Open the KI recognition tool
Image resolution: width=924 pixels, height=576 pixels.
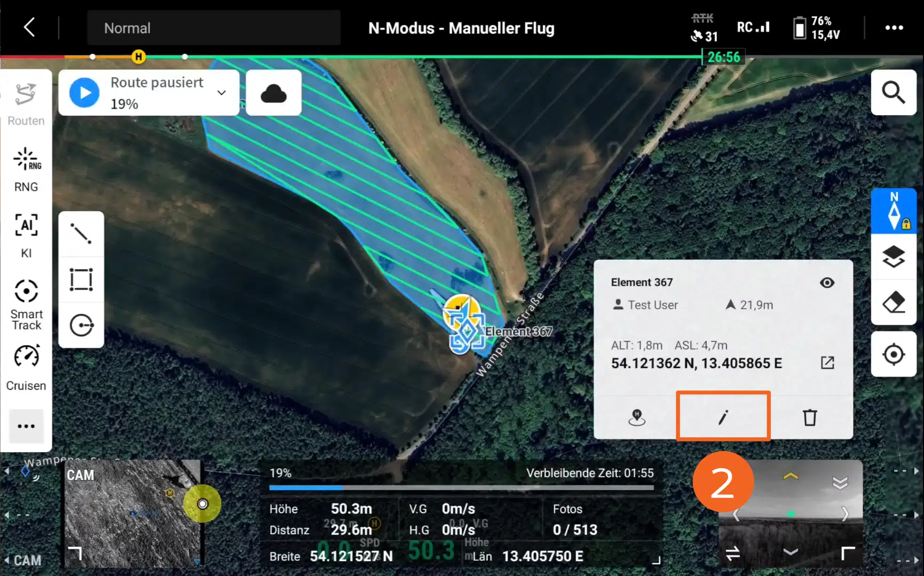click(x=26, y=236)
